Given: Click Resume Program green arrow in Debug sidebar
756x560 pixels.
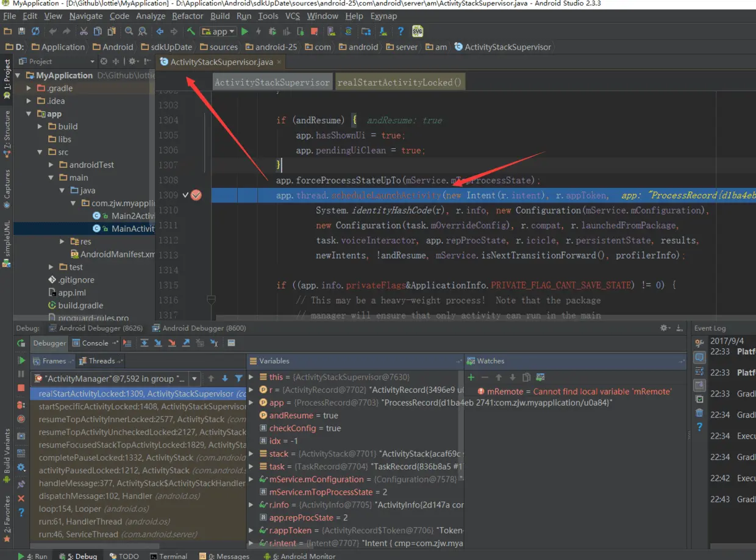Looking at the screenshot, I should pyautogui.click(x=21, y=361).
